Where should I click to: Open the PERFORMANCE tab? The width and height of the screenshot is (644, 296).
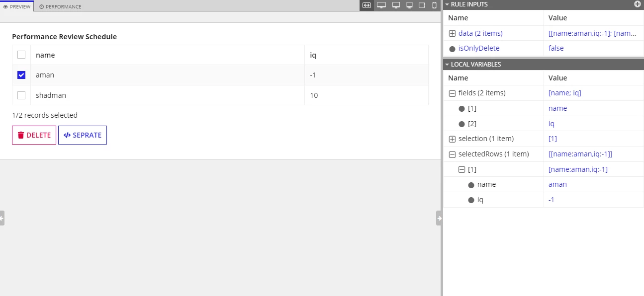pos(60,6)
